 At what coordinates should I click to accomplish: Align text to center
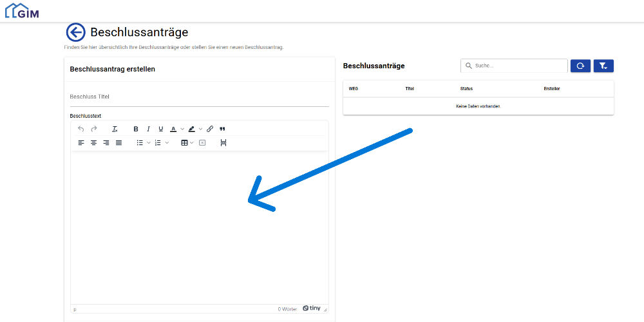pyautogui.click(x=94, y=142)
